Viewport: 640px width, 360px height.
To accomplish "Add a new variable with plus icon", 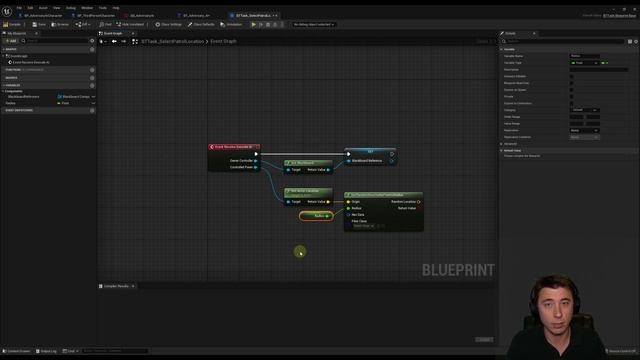I will 92,86.
